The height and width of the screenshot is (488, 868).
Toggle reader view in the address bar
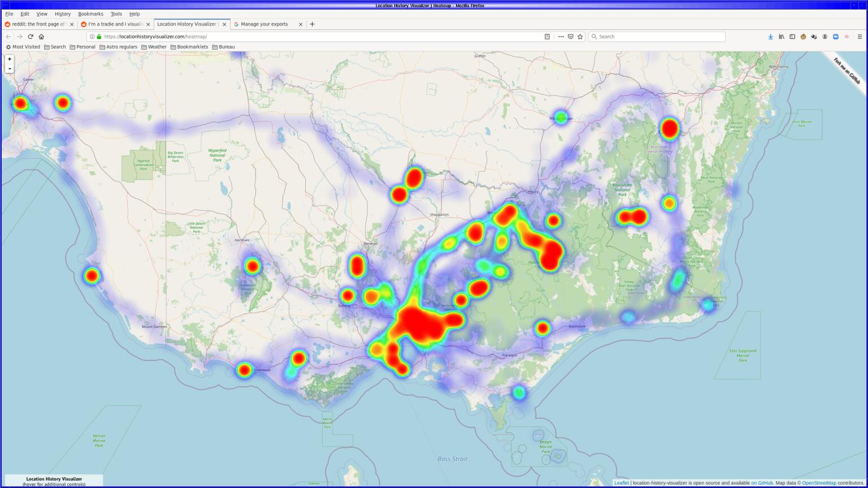pos(547,37)
